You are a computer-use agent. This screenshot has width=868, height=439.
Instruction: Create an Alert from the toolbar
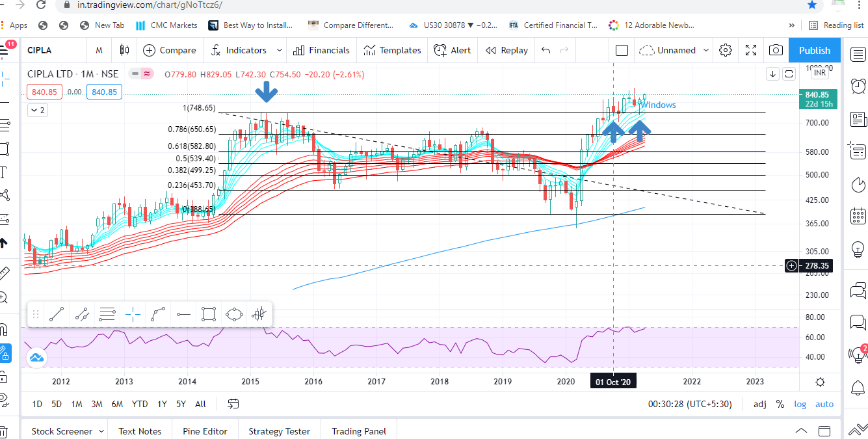pyautogui.click(x=453, y=50)
